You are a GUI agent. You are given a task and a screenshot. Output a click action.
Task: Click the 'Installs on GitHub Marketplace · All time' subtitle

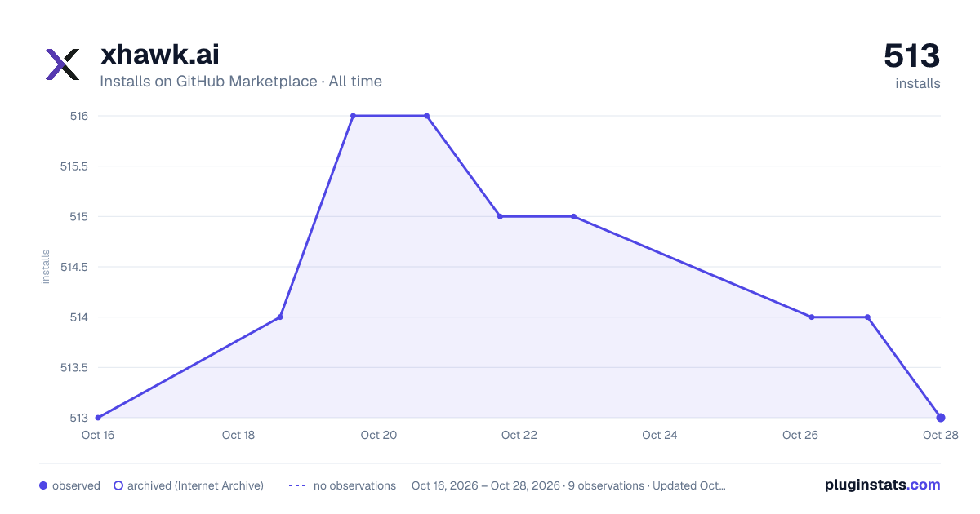[x=241, y=82]
